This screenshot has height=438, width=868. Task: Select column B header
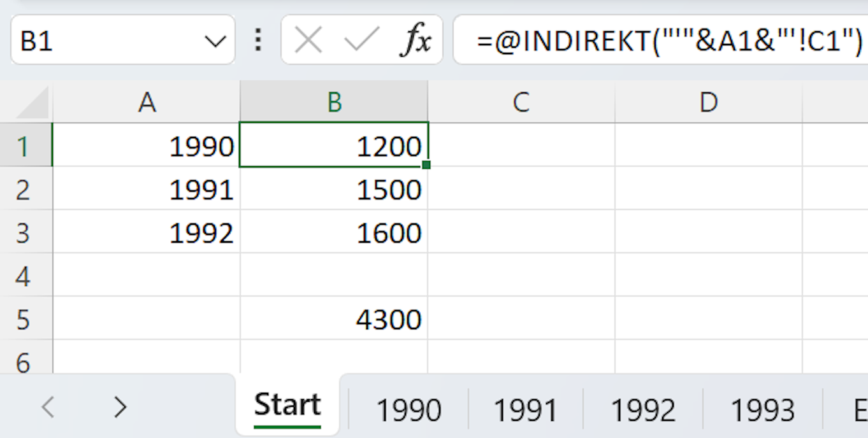tap(334, 102)
